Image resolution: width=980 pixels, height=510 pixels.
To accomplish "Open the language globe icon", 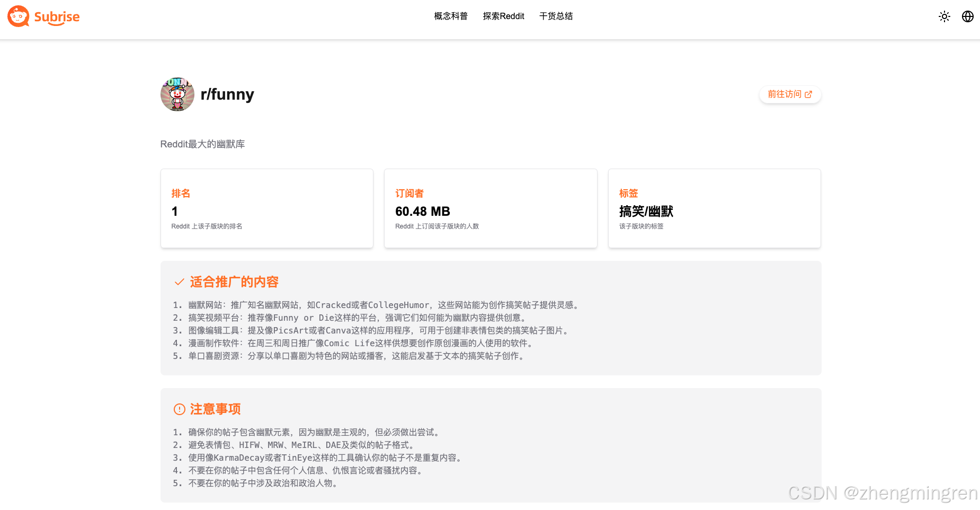I will (968, 16).
